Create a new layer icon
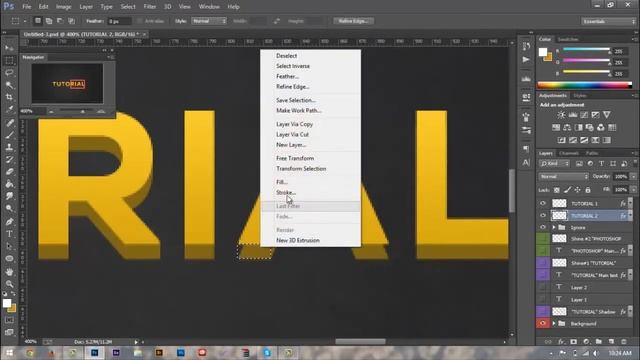Image resolution: width=640 pixels, height=360 pixels. point(611,342)
